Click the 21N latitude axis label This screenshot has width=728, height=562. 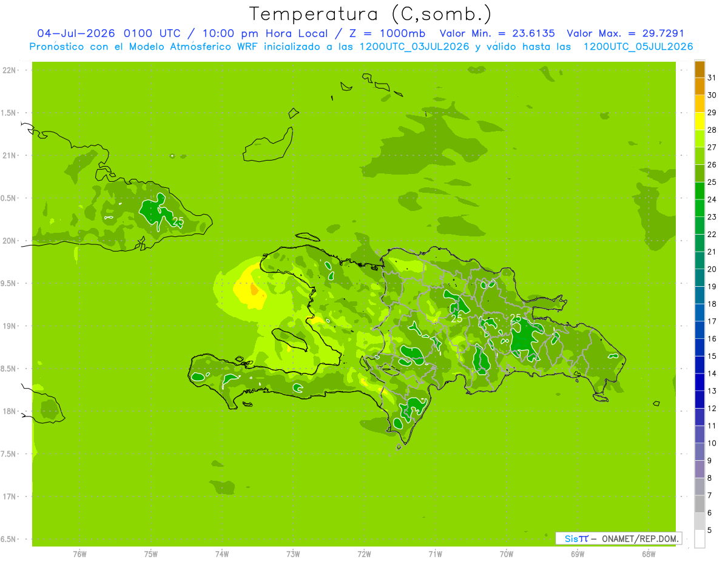pos(9,156)
